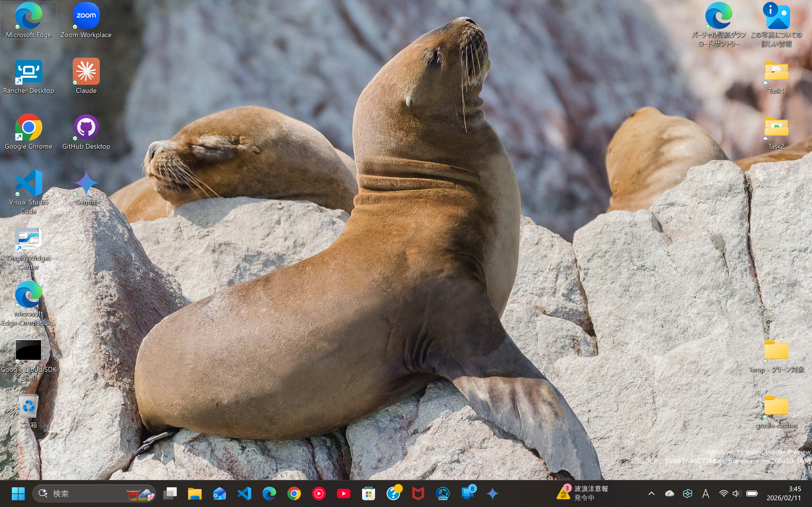This screenshot has width=812, height=507.
Task: Open the clock and date calendar flyout
Action: tap(784, 493)
